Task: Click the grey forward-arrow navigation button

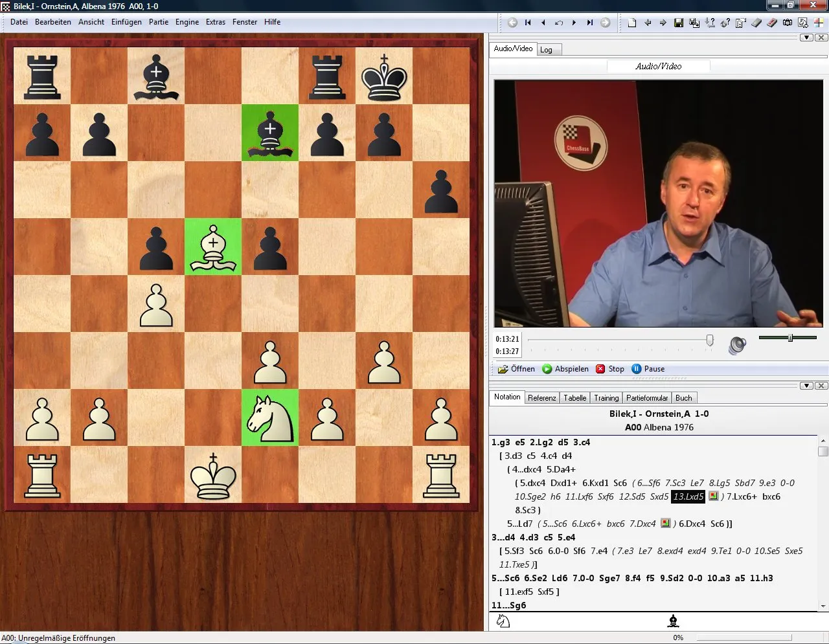Action: [605, 23]
